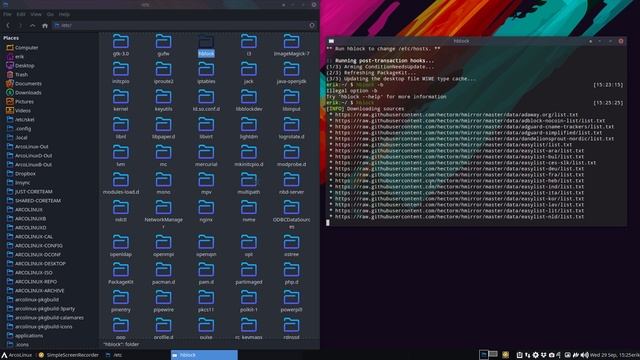The height and width of the screenshot is (360, 640).
Task: Switch to /etc taskbar window entry
Action: pyautogui.click(x=114, y=355)
